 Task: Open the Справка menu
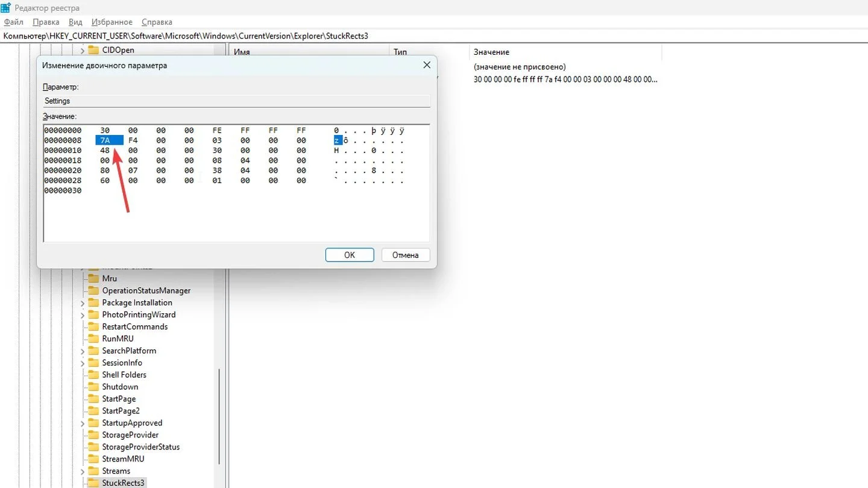pos(157,22)
